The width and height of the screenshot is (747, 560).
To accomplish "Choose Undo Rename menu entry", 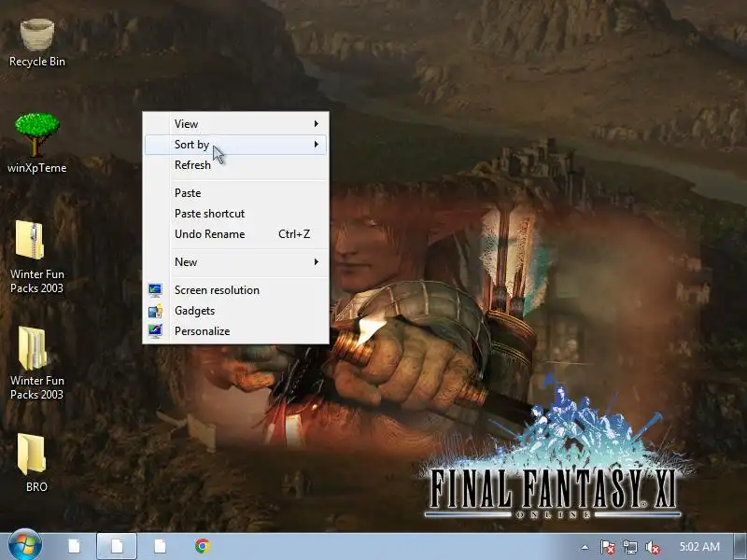I will tap(236, 234).
